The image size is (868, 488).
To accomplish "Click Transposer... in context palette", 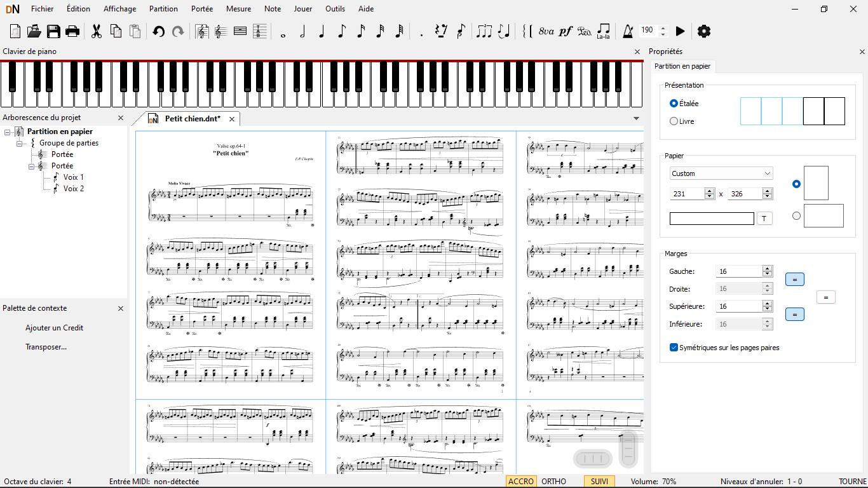I will point(46,347).
